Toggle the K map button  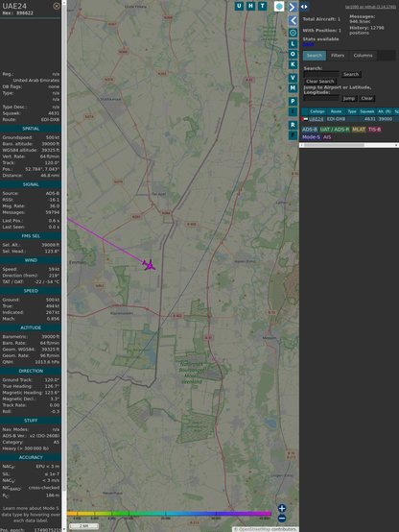tap(293, 64)
